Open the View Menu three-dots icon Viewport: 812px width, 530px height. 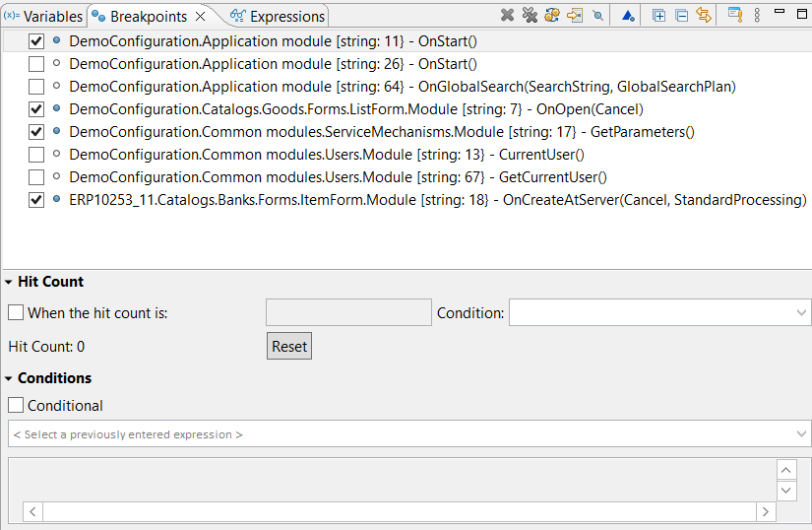[x=757, y=15]
